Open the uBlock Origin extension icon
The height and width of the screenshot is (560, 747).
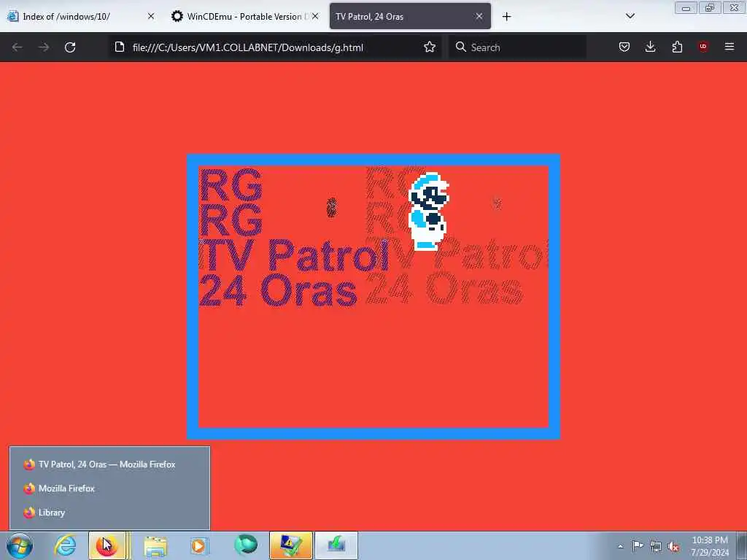tap(703, 47)
